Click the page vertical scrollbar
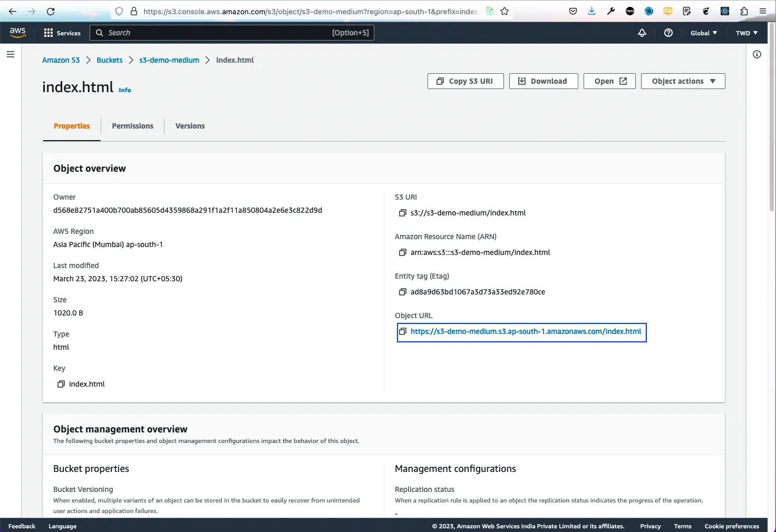Image resolution: width=776 pixels, height=532 pixels. tap(772, 116)
